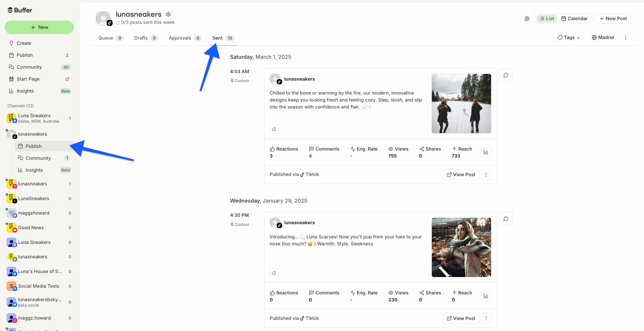Screen dimensions: 644x331
Task: Switch to List view
Action: [x=546, y=19]
